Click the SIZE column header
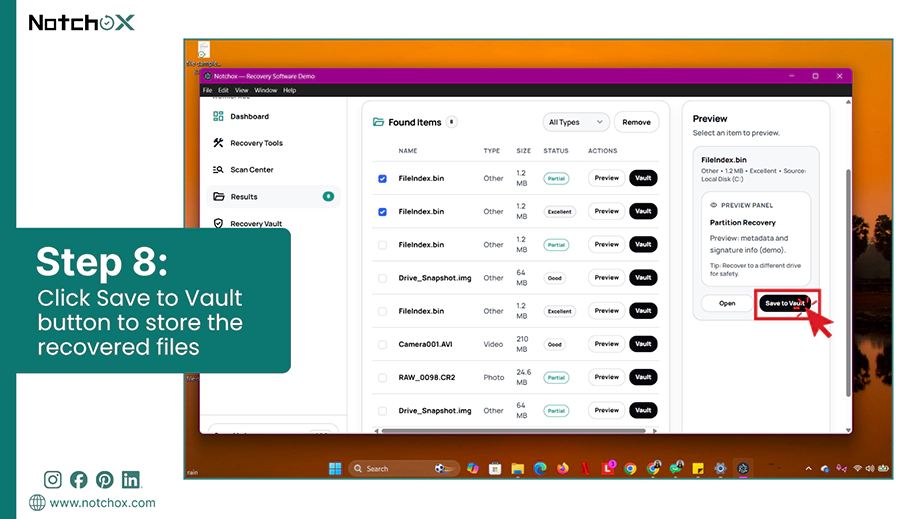This screenshot has height=519, width=922. pos(523,151)
